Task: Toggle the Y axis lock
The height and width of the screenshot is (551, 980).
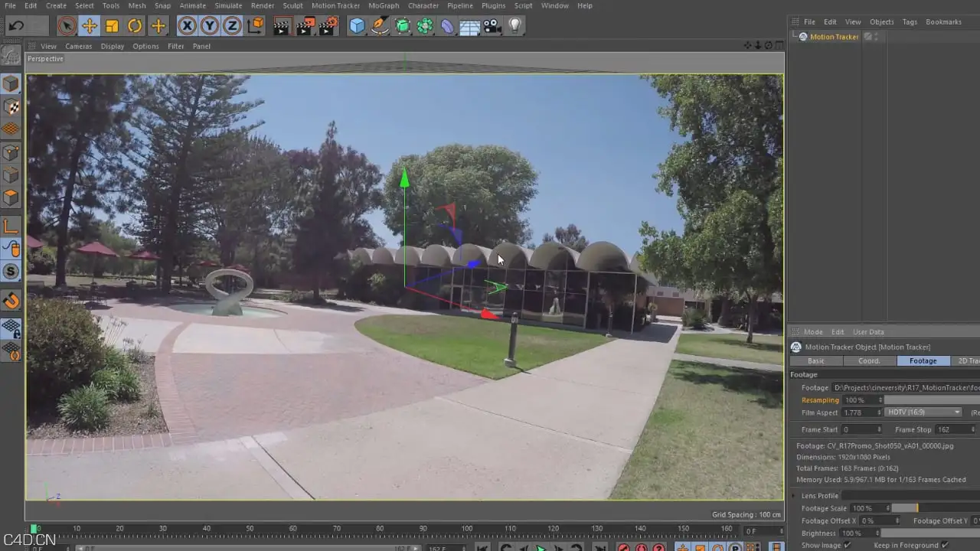Action: (x=210, y=26)
